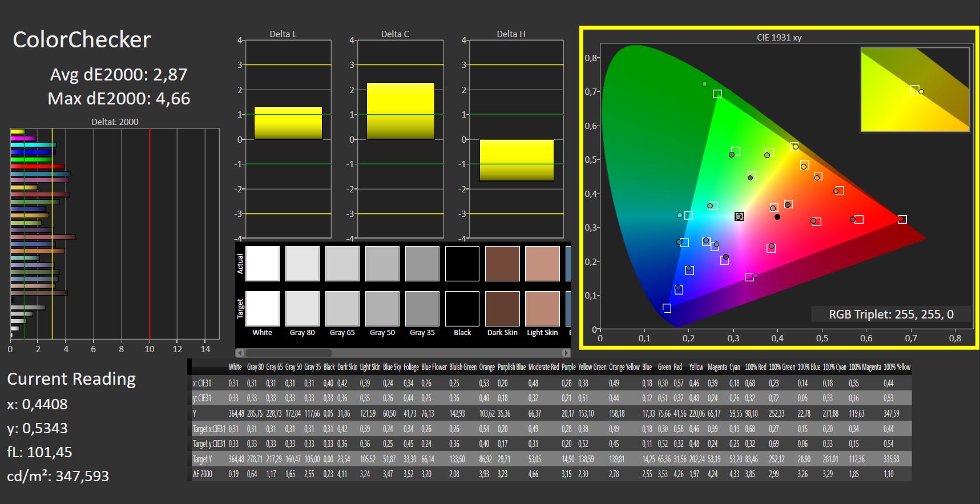Click the 252,33 cell under 100% Green

click(x=777, y=413)
